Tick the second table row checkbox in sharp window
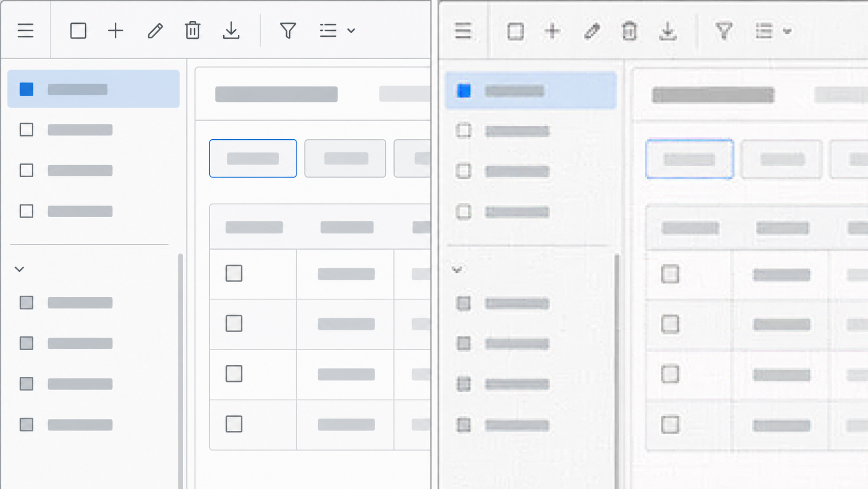Screen dimensions: 868x489 tap(234, 323)
